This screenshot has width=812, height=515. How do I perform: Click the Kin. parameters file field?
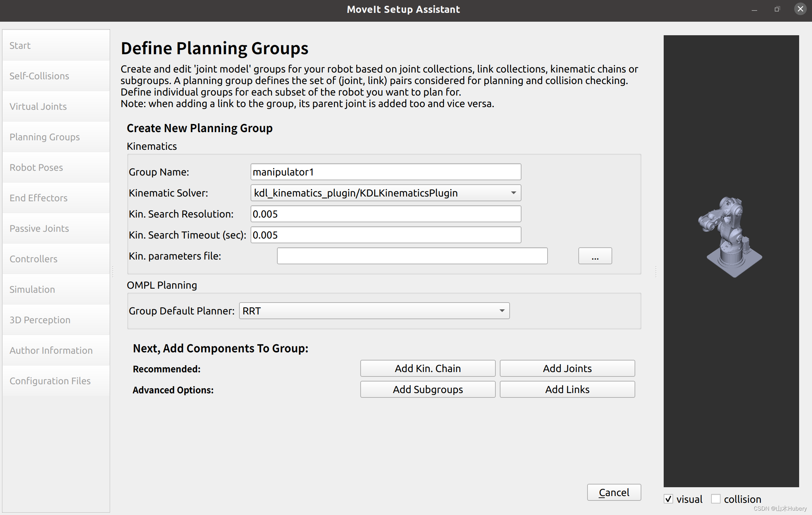click(412, 256)
